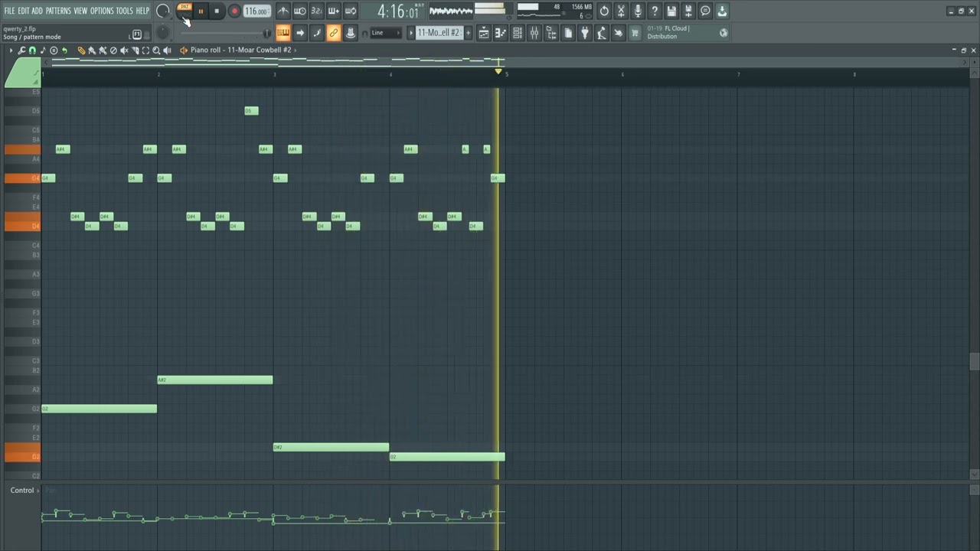Click the microphone one-click recording icon
Image resolution: width=980 pixels, height=551 pixels.
(638, 11)
